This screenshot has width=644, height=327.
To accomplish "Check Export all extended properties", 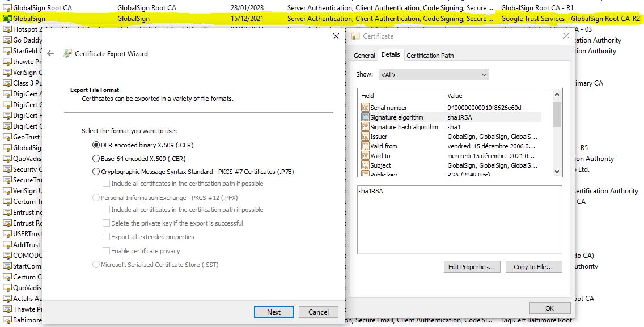I will 107,237.
